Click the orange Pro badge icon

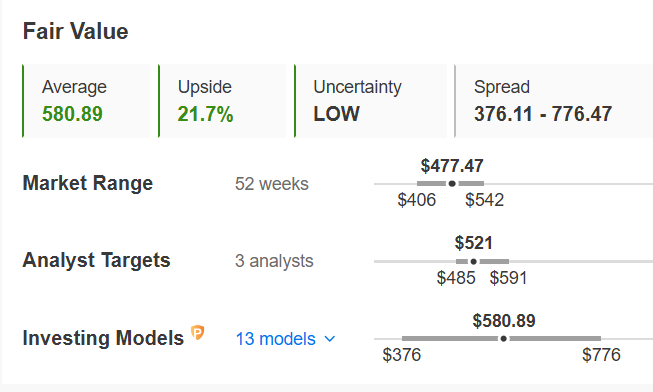(x=198, y=332)
